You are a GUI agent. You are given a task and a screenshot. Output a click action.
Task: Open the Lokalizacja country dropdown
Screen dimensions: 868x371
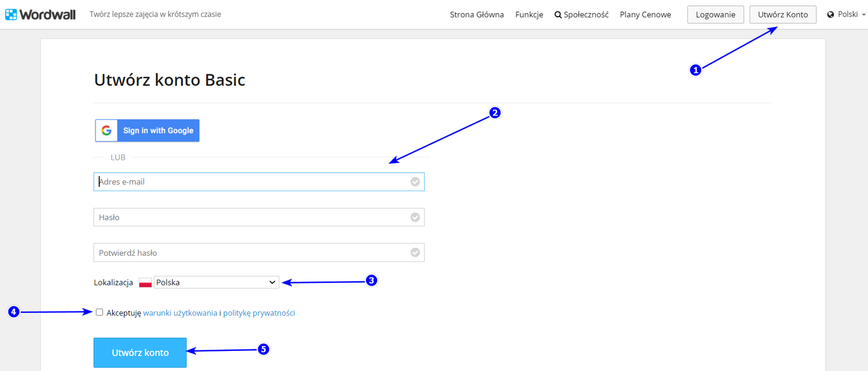point(216,282)
